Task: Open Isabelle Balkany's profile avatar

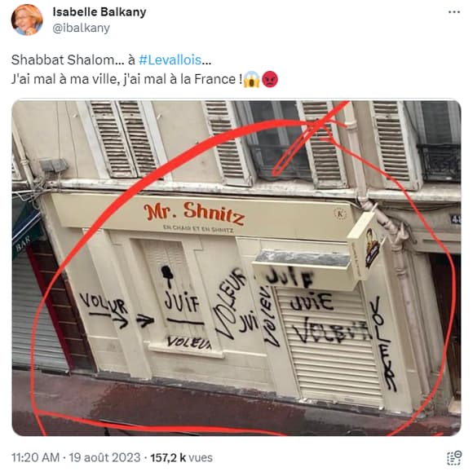Action: tap(27, 20)
